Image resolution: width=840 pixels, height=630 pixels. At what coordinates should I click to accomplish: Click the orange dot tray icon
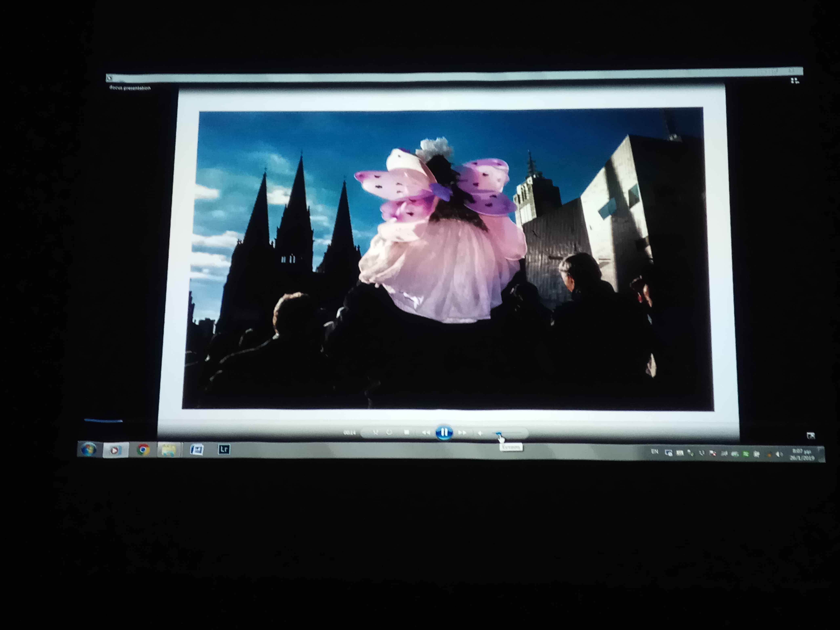coord(769,455)
